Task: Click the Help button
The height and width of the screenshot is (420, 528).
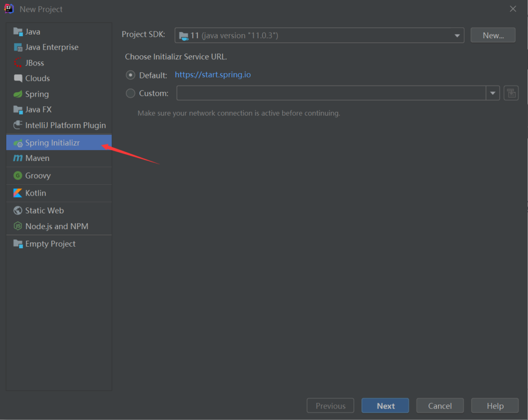Action: click(x=494, y=406)
